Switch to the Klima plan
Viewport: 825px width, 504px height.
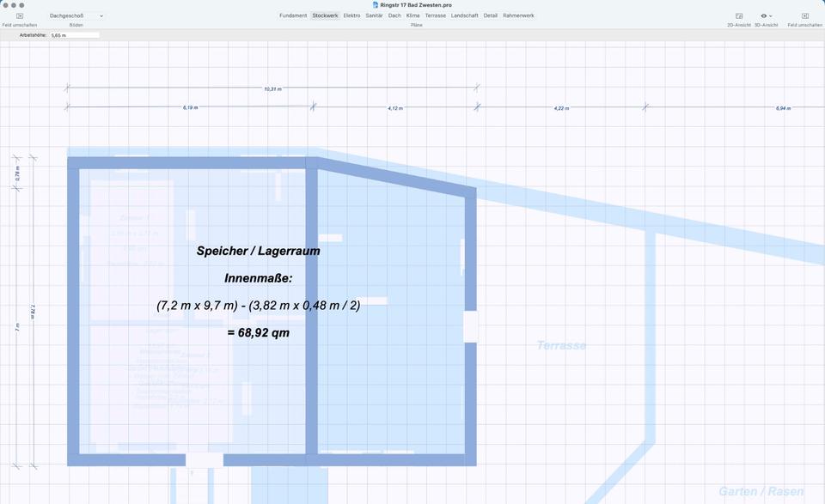[413, 15]
